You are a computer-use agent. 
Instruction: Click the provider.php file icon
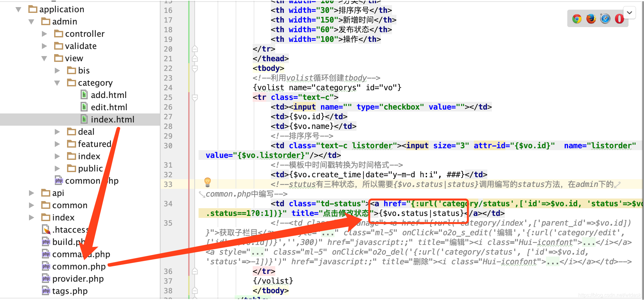46,278
